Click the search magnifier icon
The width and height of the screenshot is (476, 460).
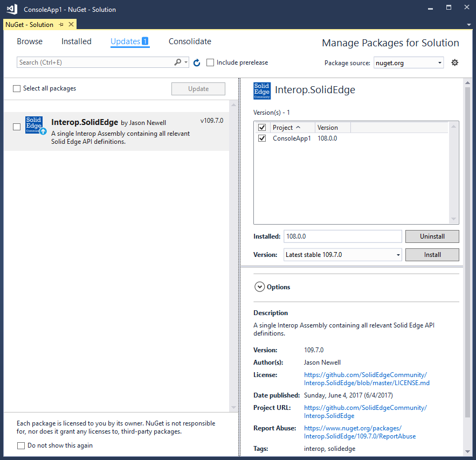[x=177, y=62]
